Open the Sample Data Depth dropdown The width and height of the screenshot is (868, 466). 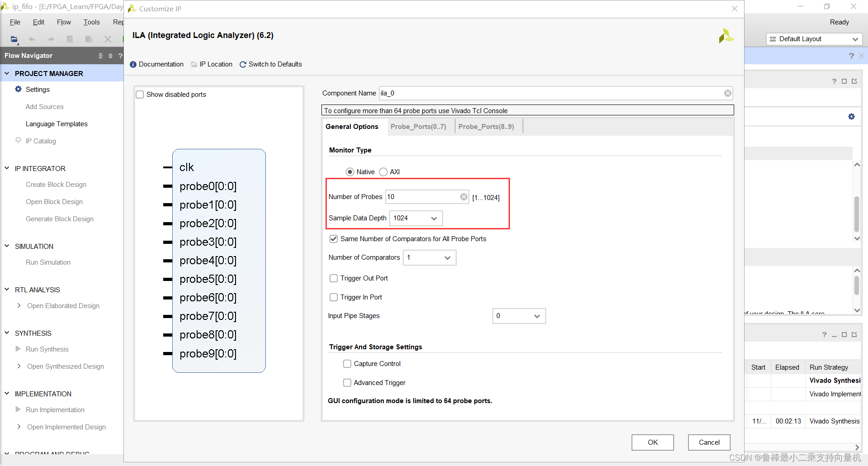416,218
